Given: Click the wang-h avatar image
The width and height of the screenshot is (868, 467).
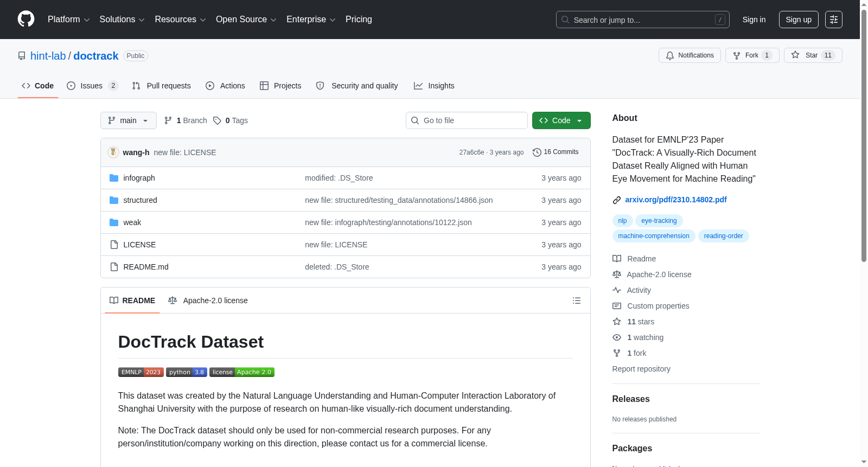Looking at the screenshot, I should pyautogui.click(x=113, y=152).
